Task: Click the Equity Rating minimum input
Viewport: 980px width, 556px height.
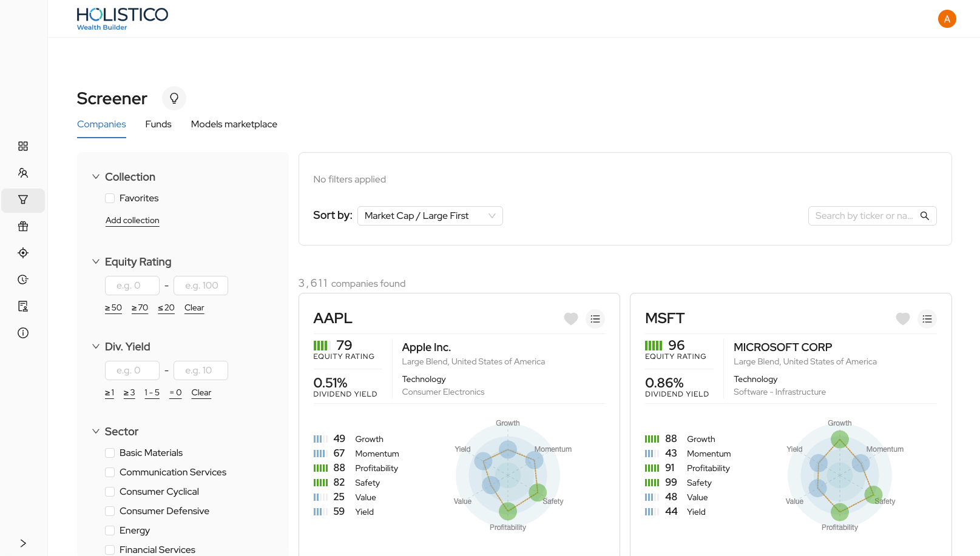Action: 132,286
